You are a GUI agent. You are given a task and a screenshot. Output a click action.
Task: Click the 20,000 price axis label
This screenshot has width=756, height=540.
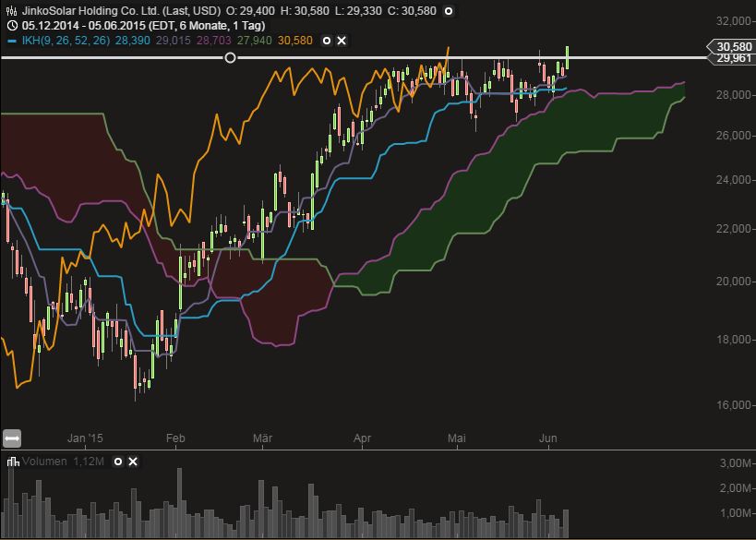point(733,282)
